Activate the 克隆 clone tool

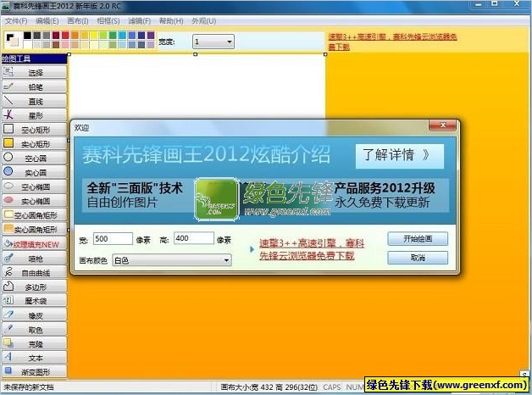point(34,344)
